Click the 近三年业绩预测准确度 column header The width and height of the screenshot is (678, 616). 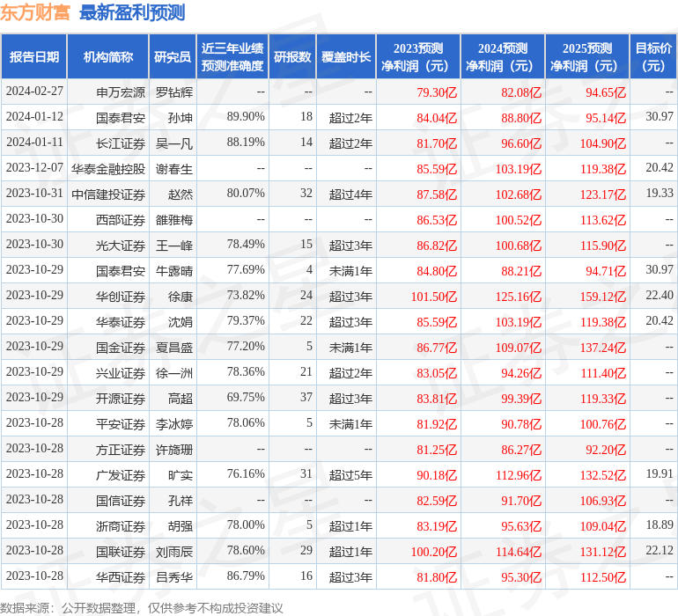232,56
